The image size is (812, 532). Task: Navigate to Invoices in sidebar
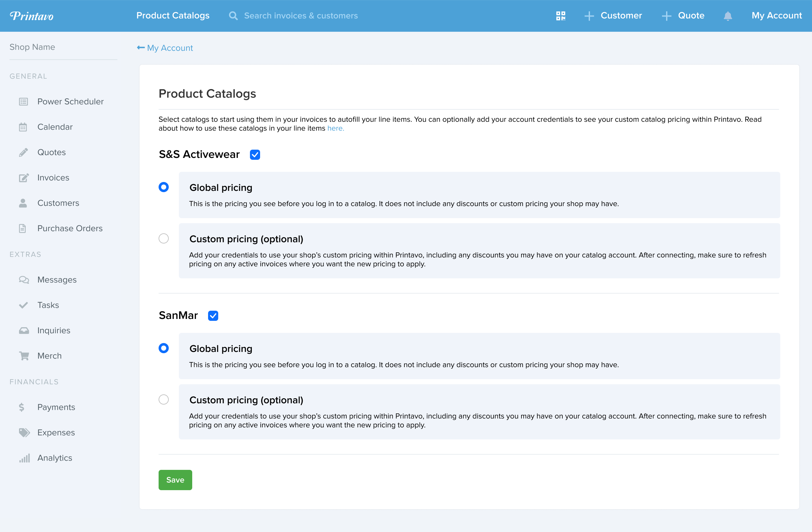tap(53, 178)
